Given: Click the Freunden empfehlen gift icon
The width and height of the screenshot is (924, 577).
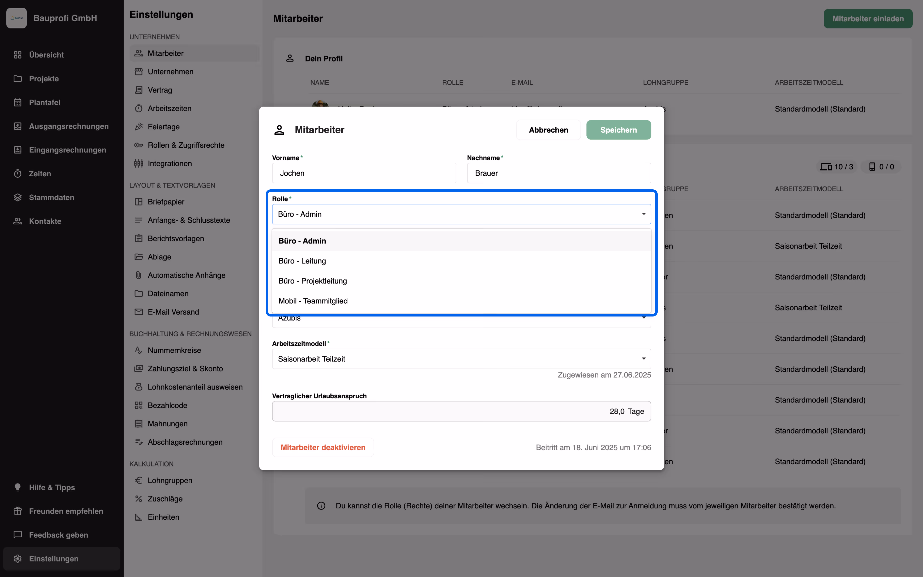Looking at the screenshot, I should click(x=18, y=511).
